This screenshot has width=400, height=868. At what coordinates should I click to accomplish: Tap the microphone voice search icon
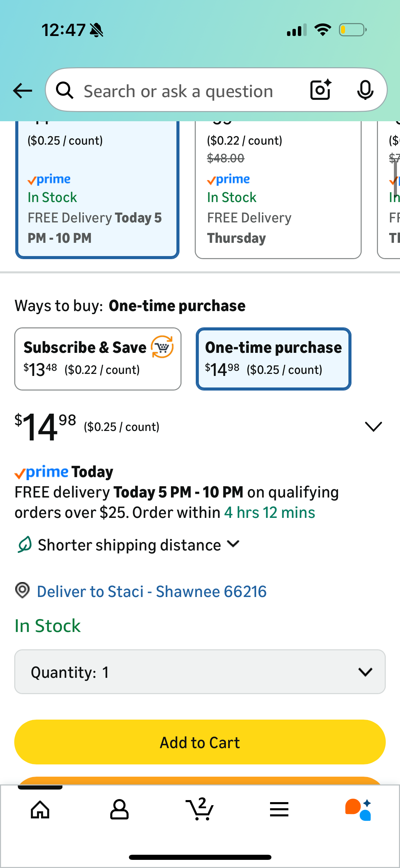365,90
